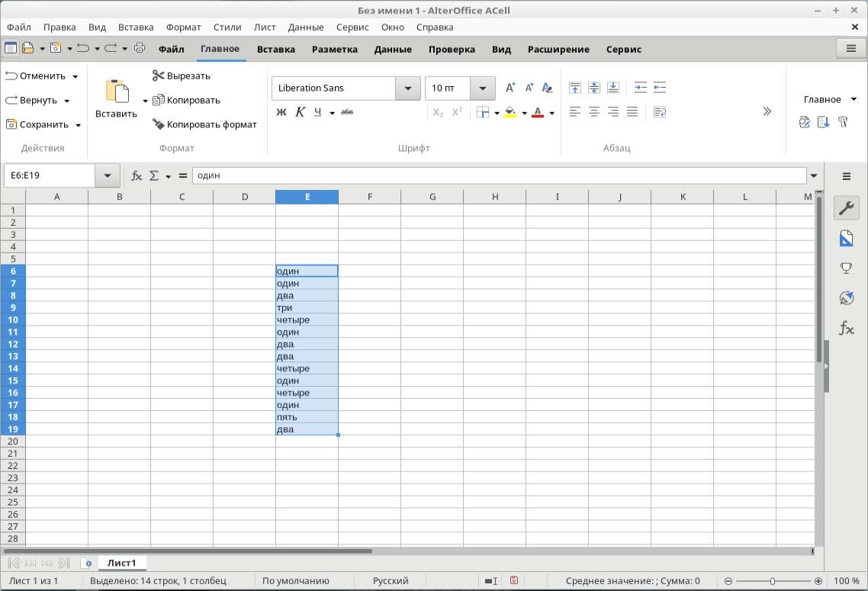Open the Styles panel in sidebar

pos(846,239)
